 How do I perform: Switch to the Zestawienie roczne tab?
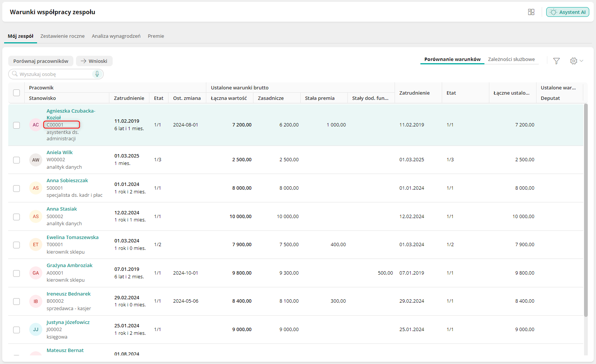click(x=63, y=36)
